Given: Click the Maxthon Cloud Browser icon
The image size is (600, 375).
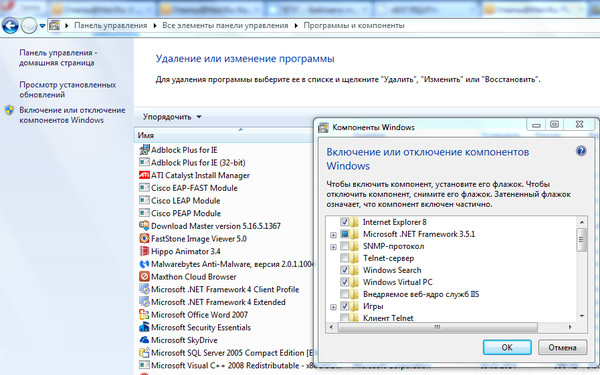Looking at the screenshot, I should (144, 276).
